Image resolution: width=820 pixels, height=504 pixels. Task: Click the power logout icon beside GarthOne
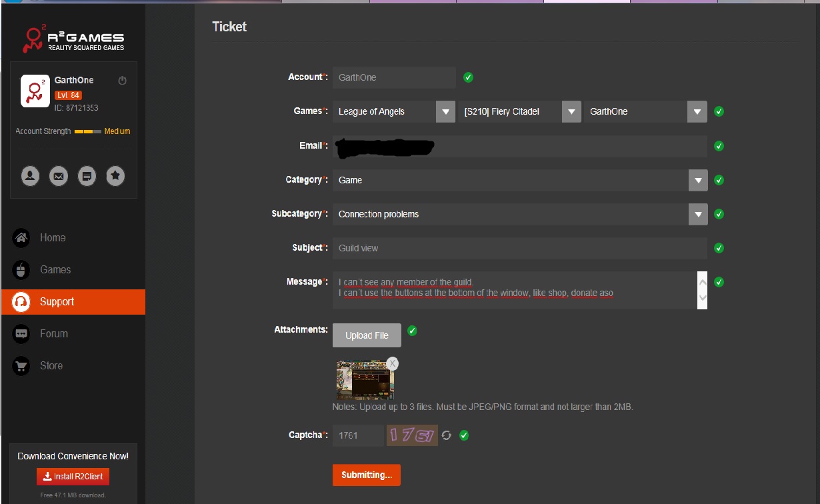(x=122, y=81)
